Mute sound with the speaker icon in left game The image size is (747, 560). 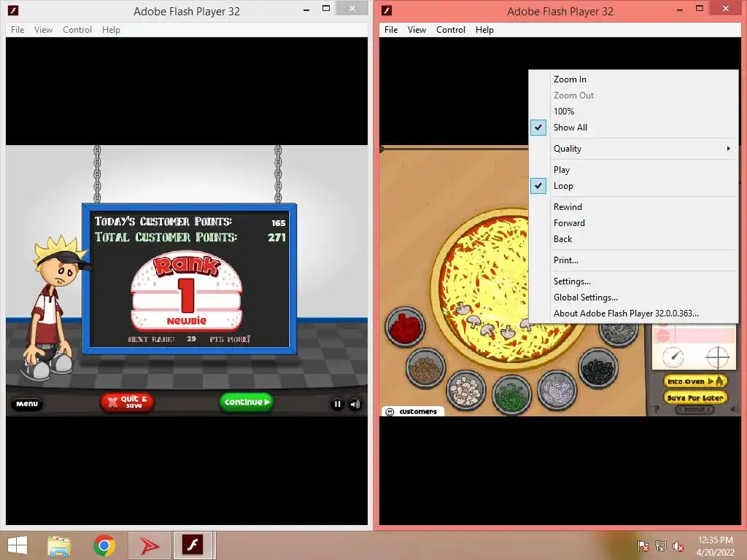click(x=355, y=404)
